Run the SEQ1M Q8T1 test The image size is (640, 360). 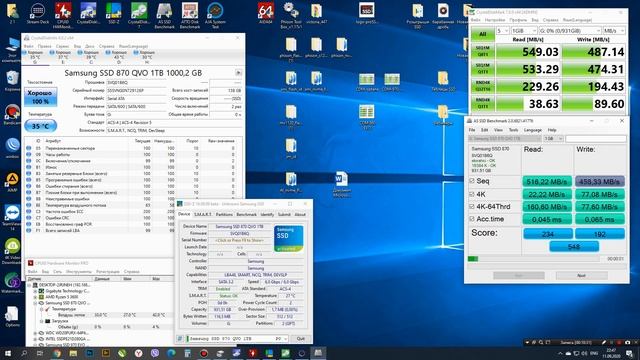pyautogui.click(x=482, y=51)
